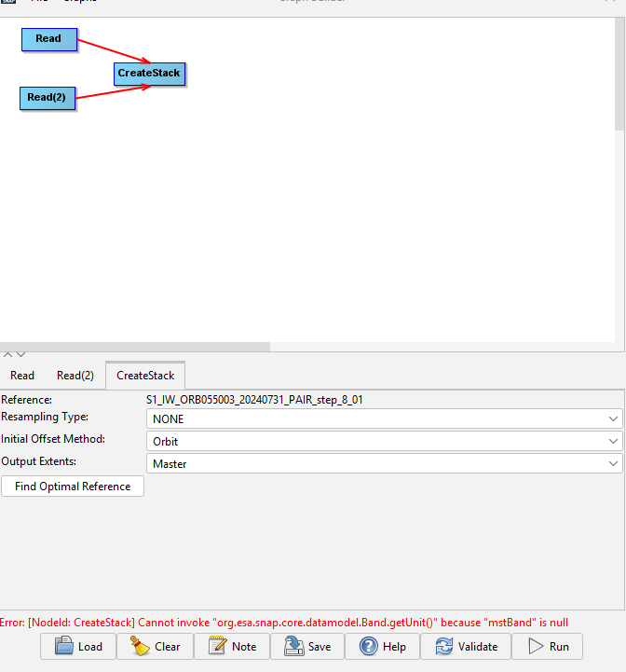The height and width of the screenshot is (672, 626).
Task: Select the CreateStack node in graph
Action: tap(149, 74)
